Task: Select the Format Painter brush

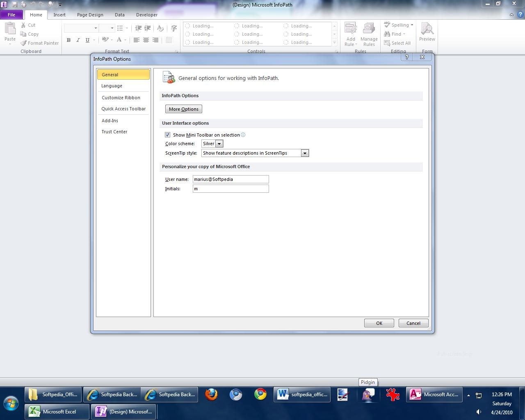Action: click(23, 43)
